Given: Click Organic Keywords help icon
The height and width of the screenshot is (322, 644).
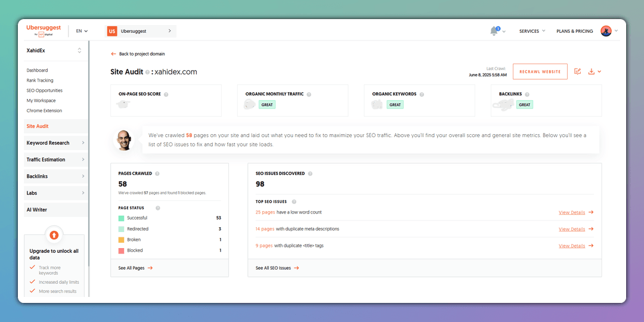Looking at the screenshot, I should 422,94.
